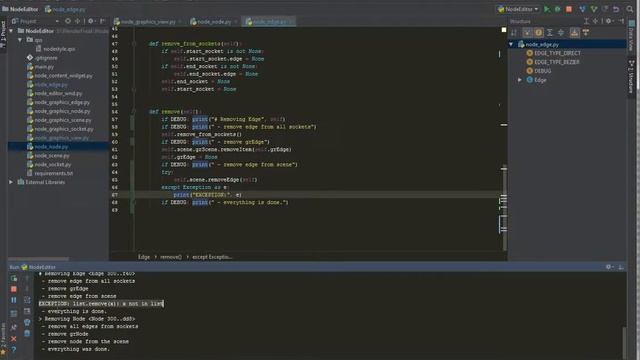Image resolution: width=640 pixels, height=360 pixels.
Task: Expand the Edge class in Structure panel
Action: [520, 80]
